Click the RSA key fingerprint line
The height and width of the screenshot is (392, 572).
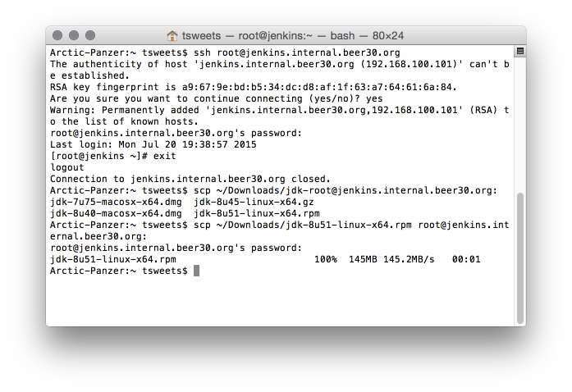[x=253, y=87]
